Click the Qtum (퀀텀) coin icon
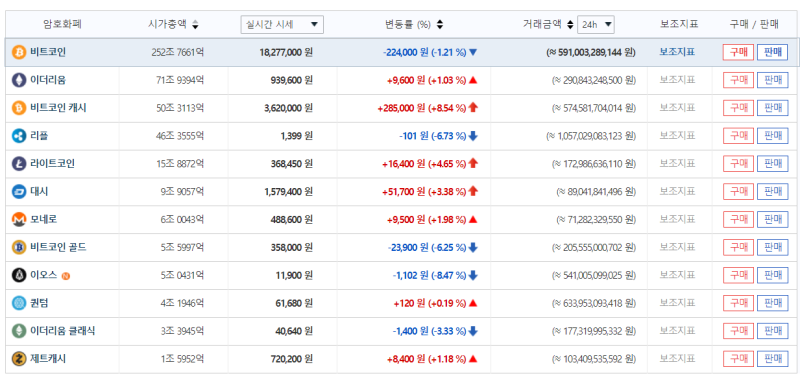 coord(19,304)
